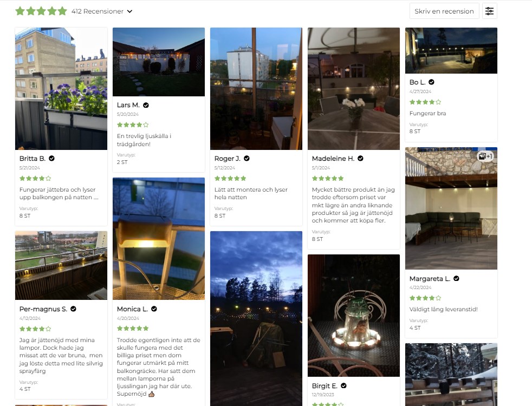Click verified badge next to Britta B.
The height and width of the screenshot is (406, 532).
click(x=51, y=158)
